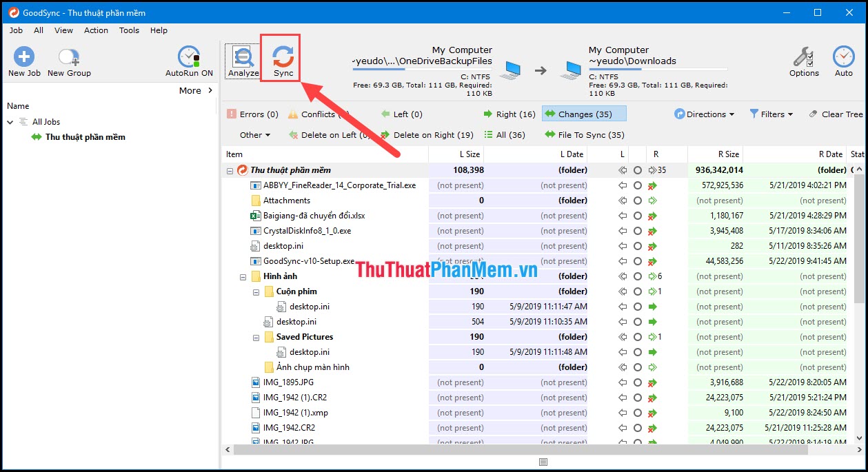The image size is (868, 472).
Task: Open GoodSync Options
Action: tap(803, 59)
